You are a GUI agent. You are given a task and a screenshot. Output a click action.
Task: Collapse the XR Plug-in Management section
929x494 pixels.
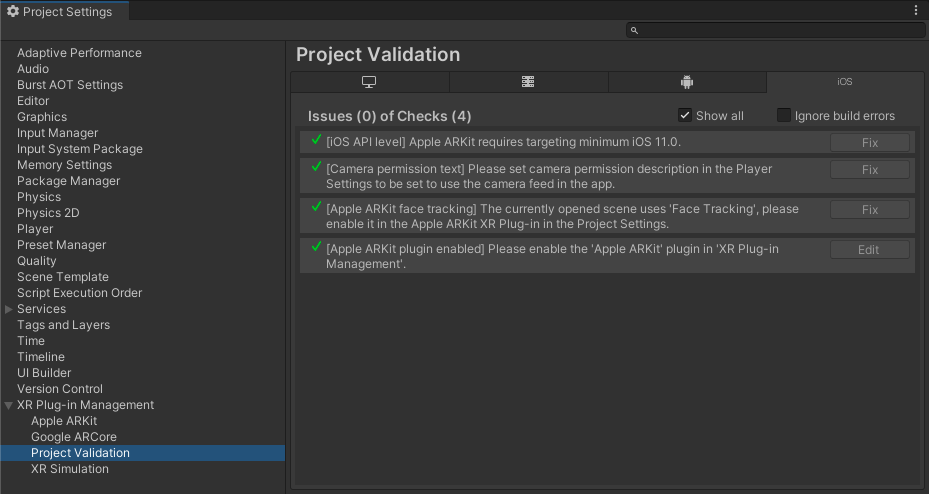tap(9, 405)
